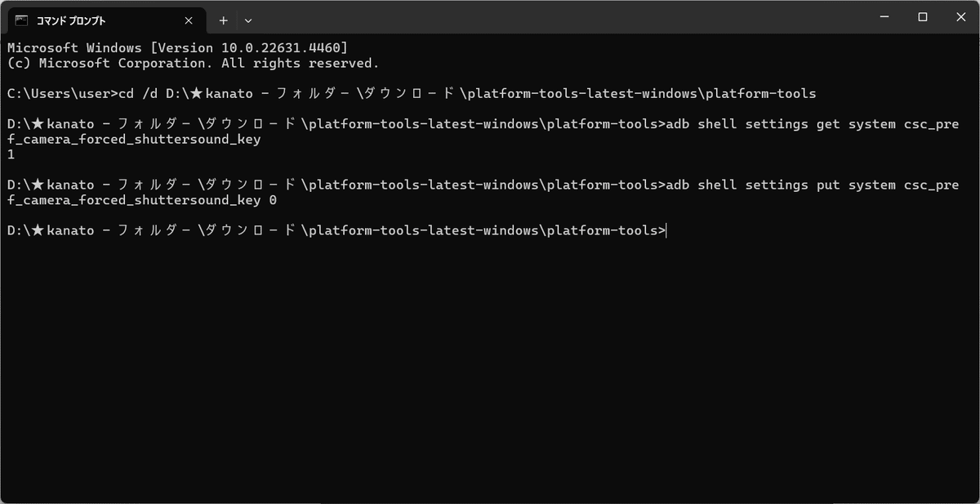This screenshot has height=504, width=980.
Task: Minimize the terminal window
Action: click(883, 16)
